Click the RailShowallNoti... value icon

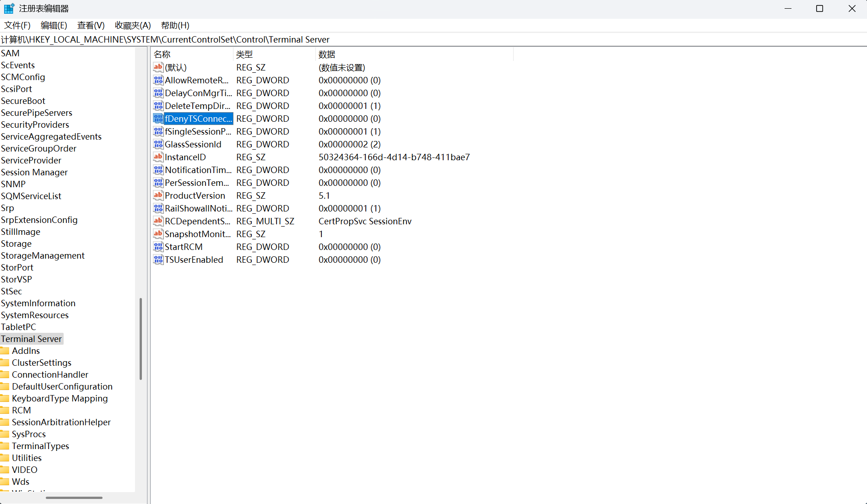[x=158, y=208]
